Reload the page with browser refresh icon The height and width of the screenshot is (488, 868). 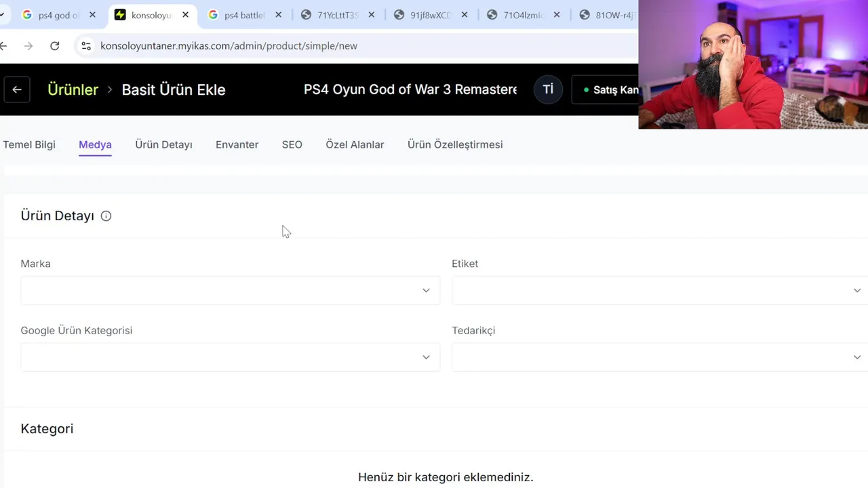pos(55,46)
